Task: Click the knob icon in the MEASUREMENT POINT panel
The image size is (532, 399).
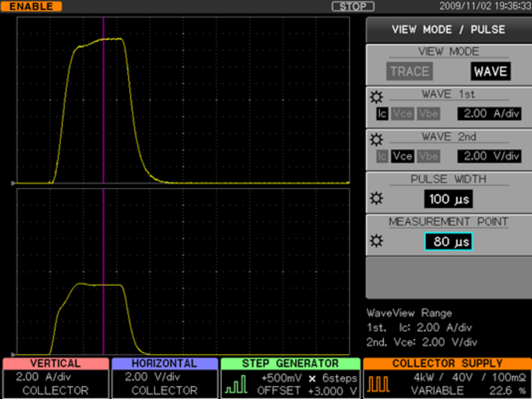Action: pos(376,241)
